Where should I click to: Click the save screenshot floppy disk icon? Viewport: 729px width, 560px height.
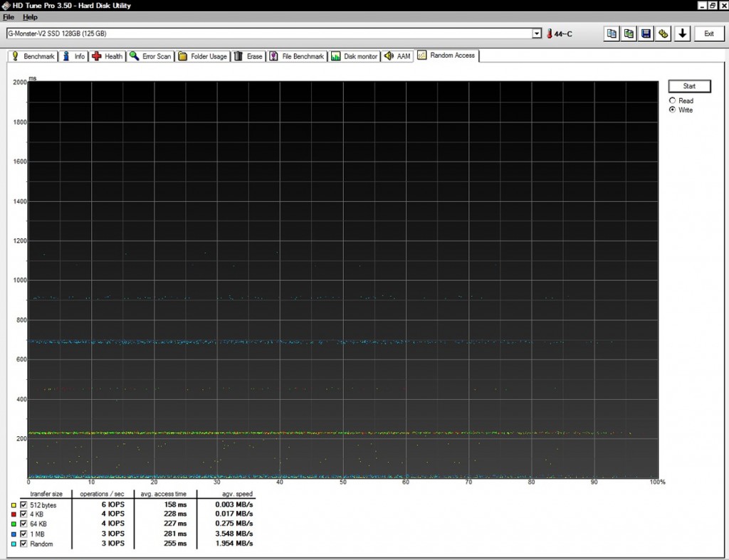[x=646, y=33]
